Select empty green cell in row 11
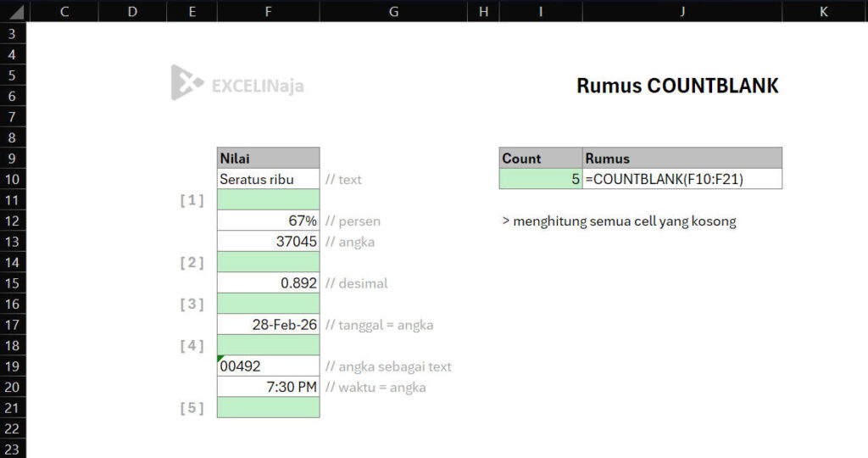868x458 pixels. (269, 200)
